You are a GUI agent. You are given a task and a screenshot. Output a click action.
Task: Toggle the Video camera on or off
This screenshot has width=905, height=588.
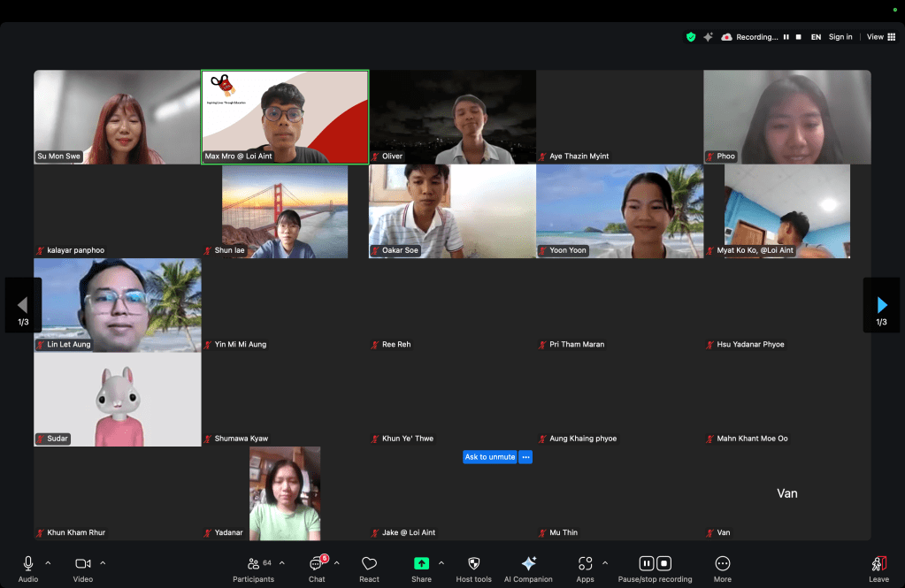tap(82, 563)
